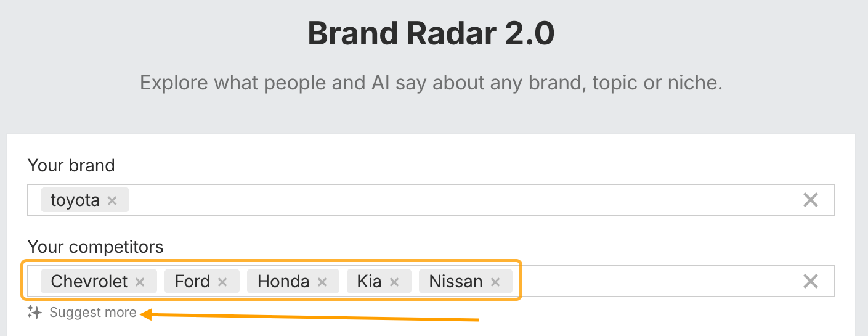The height and width of the screenshot is (336, 868).
Task: Remove the Chevrolet competitor tag
Action: (140, 282)
